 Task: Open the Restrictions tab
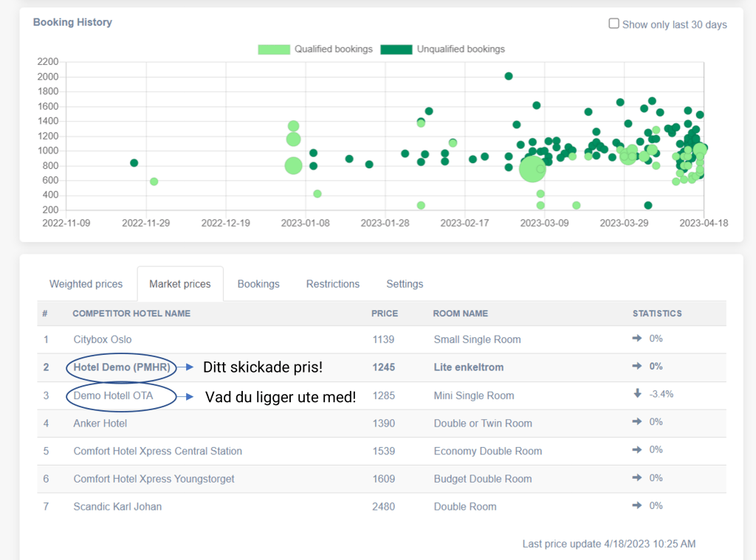pyautogui.click(x=333, y=284)
